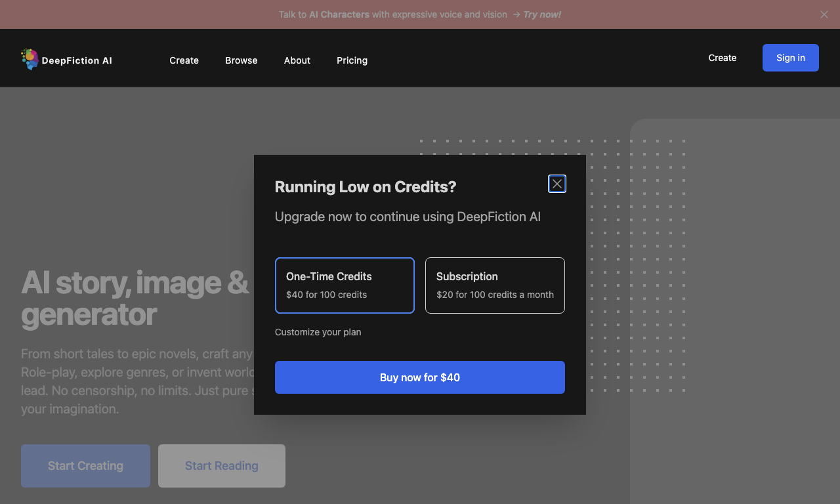The height and width of the screenshot is (504, 840).
Task: Go to the Pricing navigation item
Action: pos(352,60)
